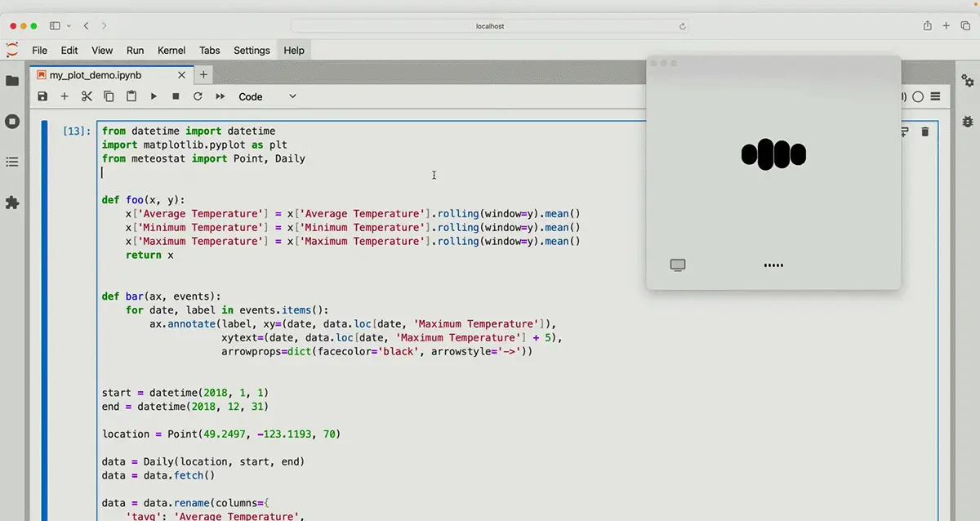Image resolution: width=980 pixels, height=521 pixels.
Task: Click the localhost address bar
Action: pyautogui.click(x=490, y=26)
